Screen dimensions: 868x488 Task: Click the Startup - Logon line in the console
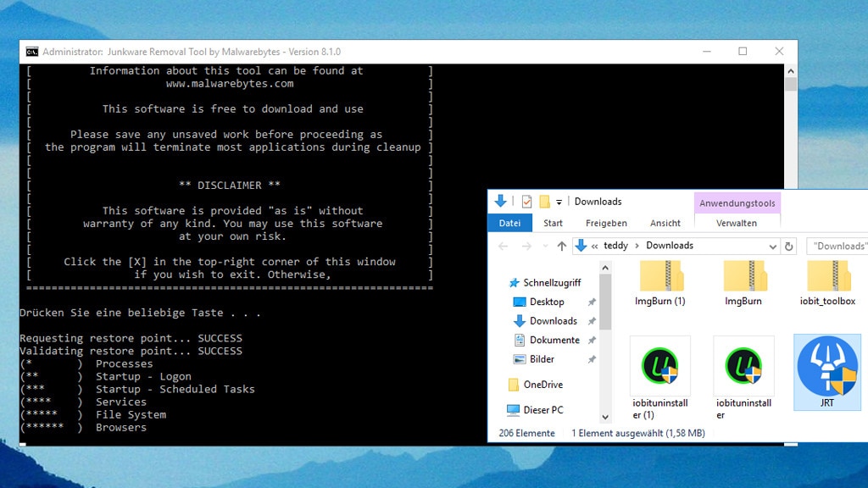click(x=106, y=376)
